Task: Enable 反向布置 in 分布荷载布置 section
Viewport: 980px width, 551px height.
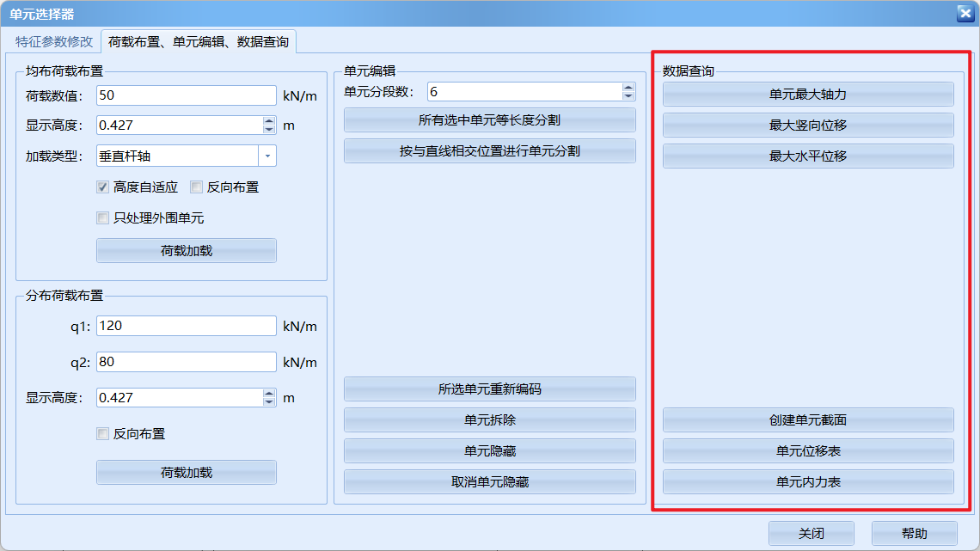Action: pos(103,434)
